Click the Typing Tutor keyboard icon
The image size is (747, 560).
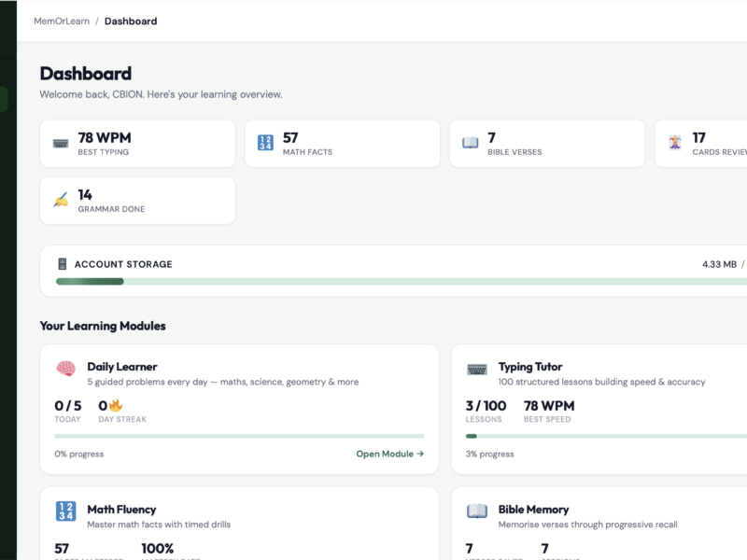[x=477, y=369]
